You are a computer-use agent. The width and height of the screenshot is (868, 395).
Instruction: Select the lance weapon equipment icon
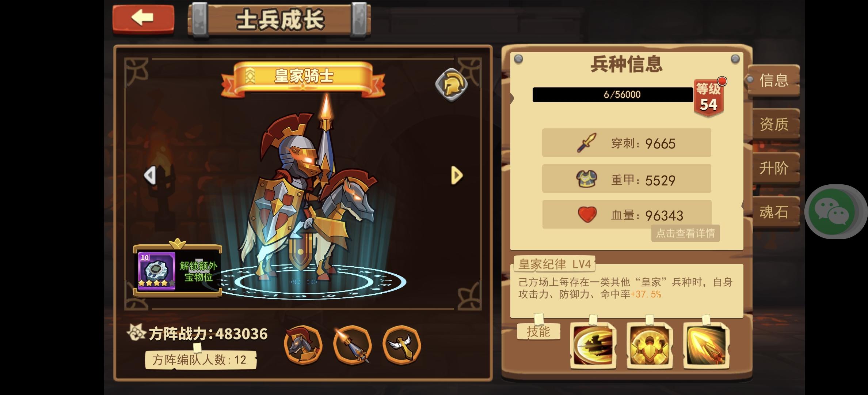[352, 345]
